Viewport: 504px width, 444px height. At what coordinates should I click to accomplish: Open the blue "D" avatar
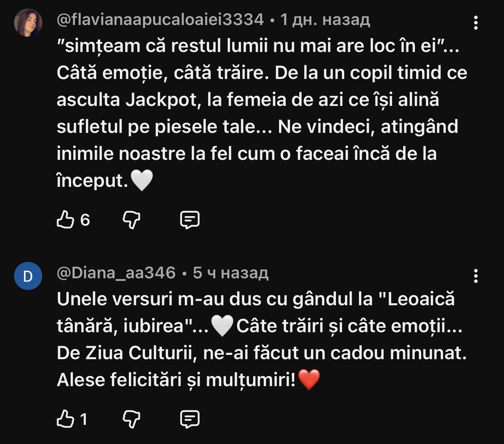click(28, 276)
